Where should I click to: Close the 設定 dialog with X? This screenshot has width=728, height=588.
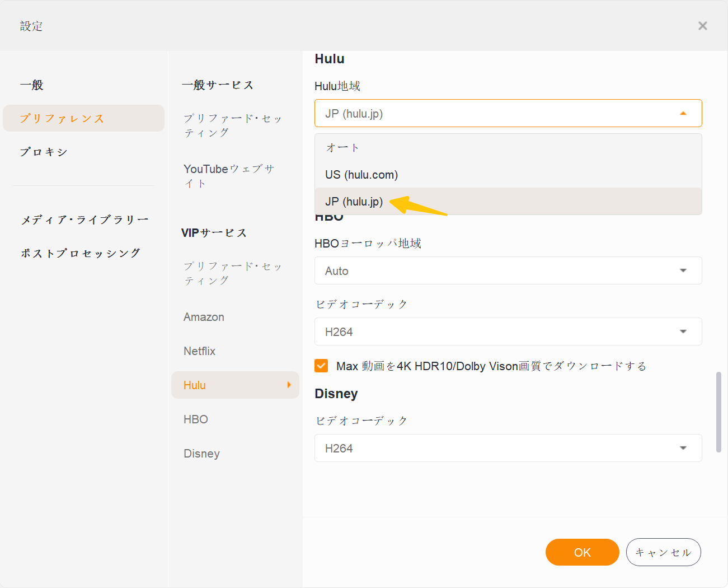703,26
